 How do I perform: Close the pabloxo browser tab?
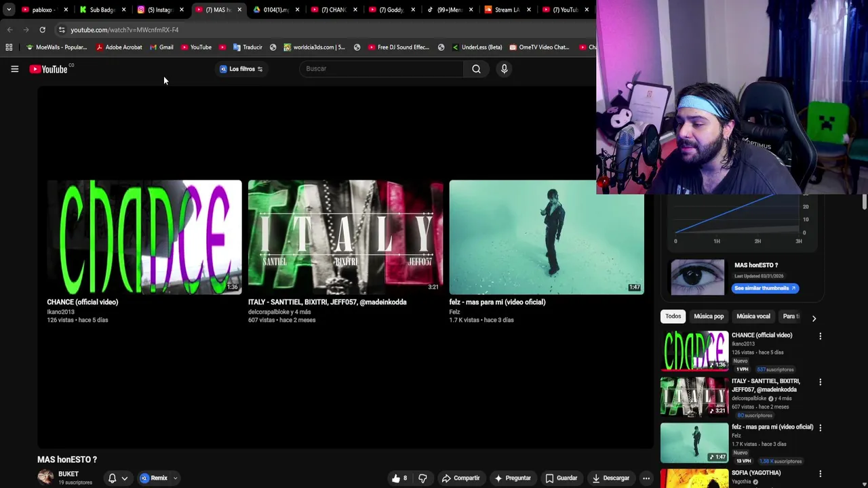[66, 9]
